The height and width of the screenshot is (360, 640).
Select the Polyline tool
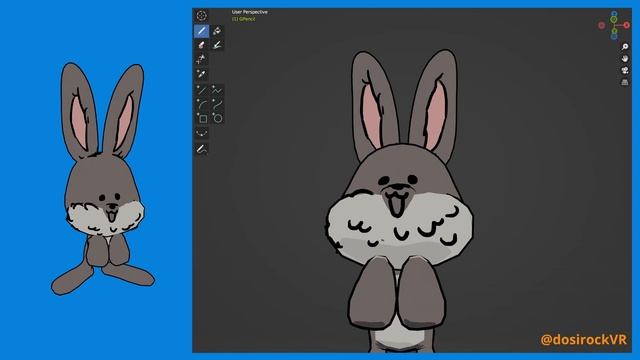[x=217, y=90]
